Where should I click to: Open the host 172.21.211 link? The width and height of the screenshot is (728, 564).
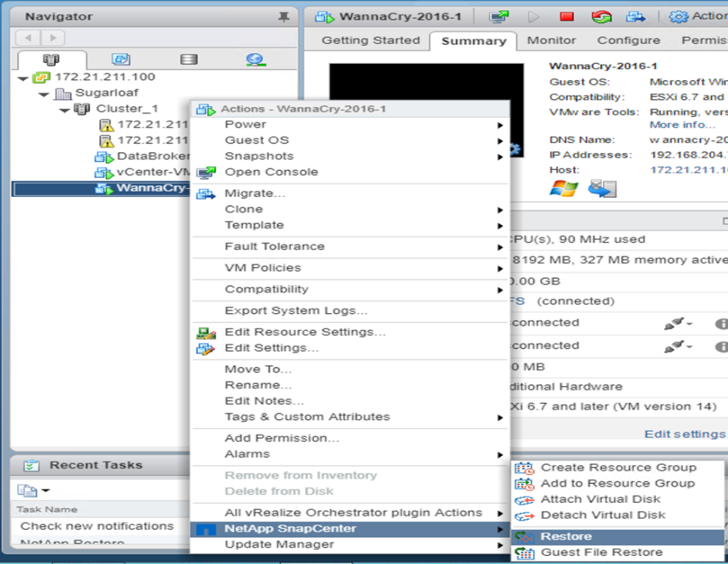pos(688,170)
